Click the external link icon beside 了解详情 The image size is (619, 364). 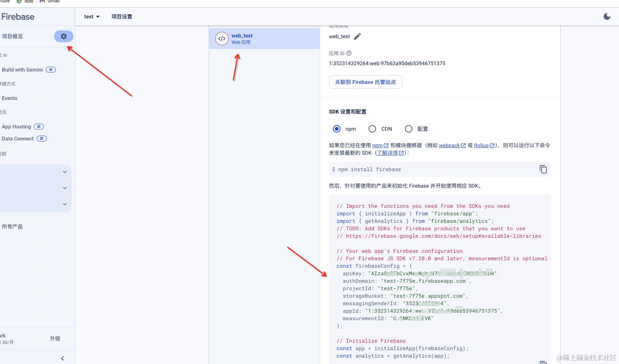[x=401, y=153]
